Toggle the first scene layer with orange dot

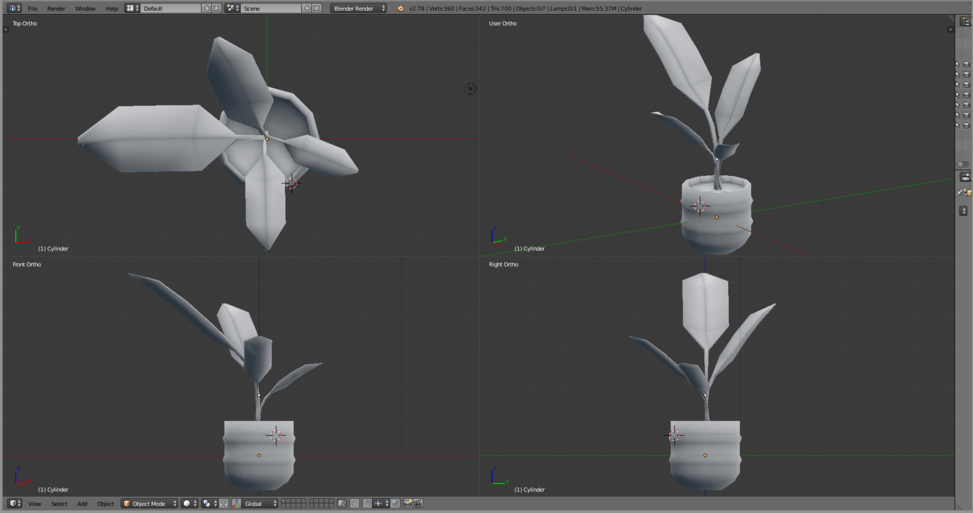tap(284, 501)
